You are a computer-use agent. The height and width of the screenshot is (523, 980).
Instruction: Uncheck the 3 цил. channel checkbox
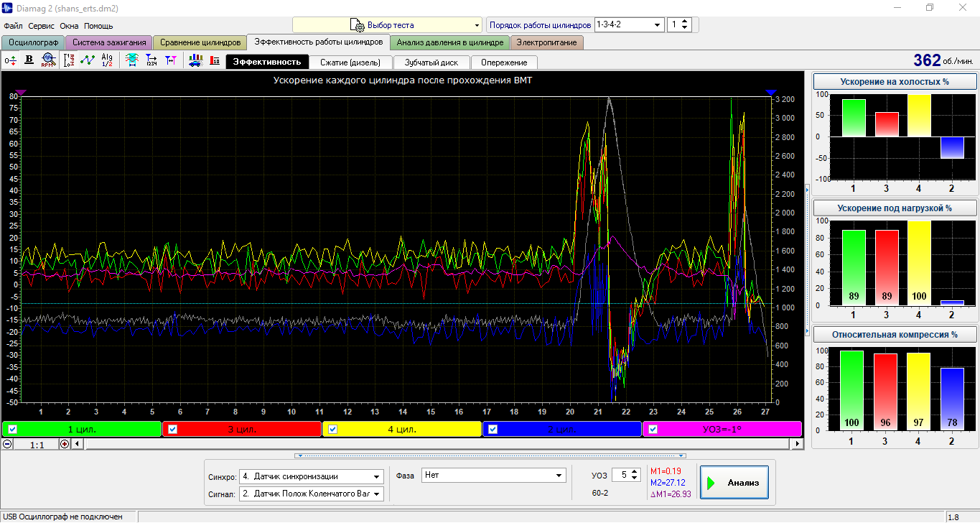pyautogui.click(x=173, y=430)
